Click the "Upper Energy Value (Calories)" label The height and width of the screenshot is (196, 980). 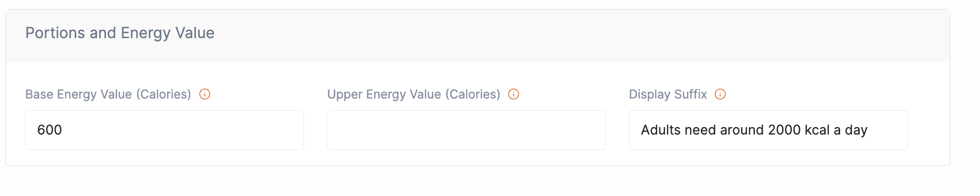coord(414,94)
